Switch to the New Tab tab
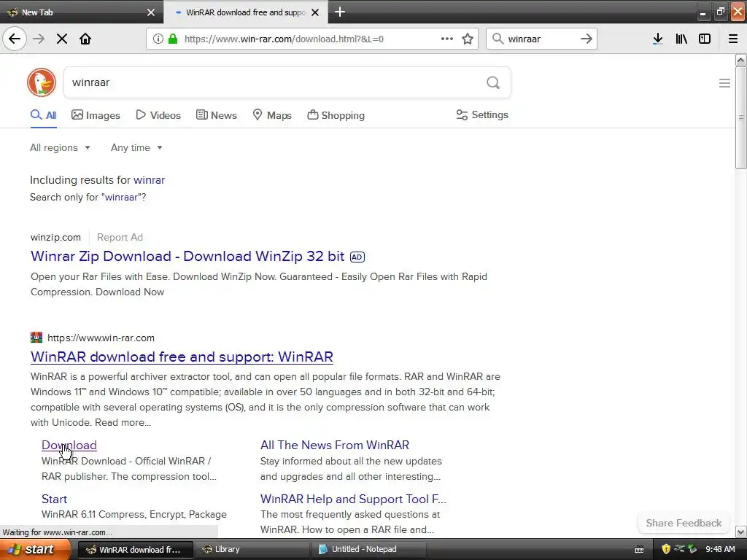This screenshot has width=747, height=560. click(x=81, y=12)
